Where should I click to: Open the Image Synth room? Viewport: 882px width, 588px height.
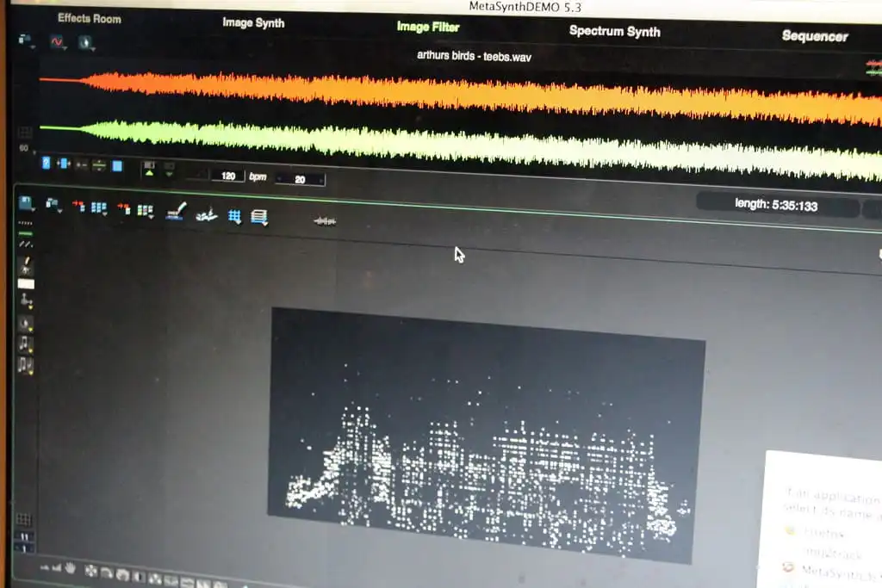tap(254, 23)
